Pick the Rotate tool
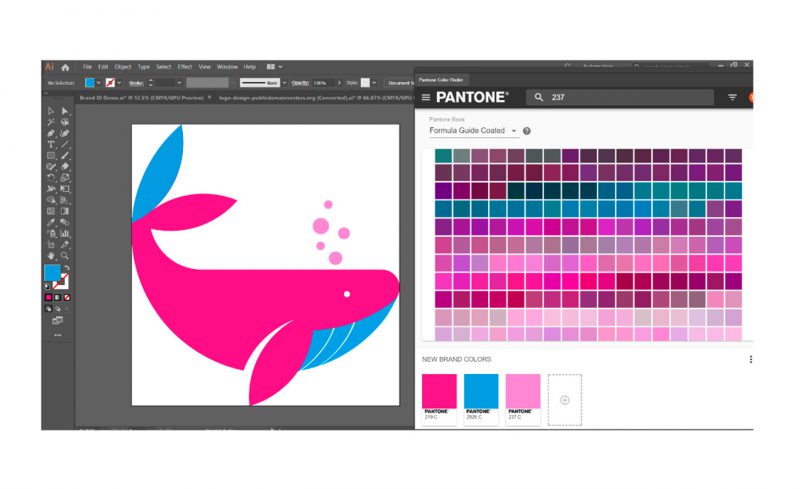800x489 pixels. pyautogui.click(x=51, y=178)
